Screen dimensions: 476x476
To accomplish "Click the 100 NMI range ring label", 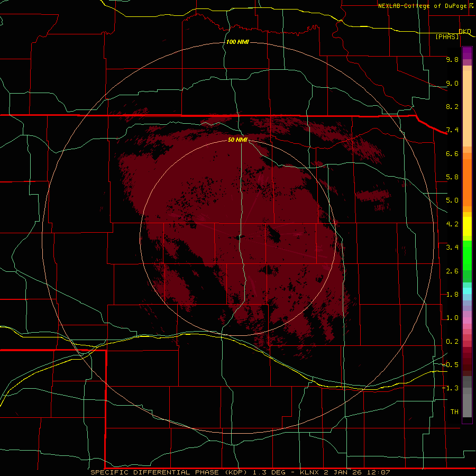I will [x=237, y=42].
